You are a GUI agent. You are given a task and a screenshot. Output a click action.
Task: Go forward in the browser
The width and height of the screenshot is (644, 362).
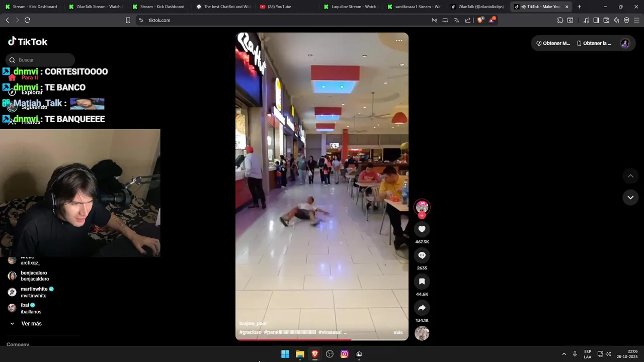tap(17, 20)
